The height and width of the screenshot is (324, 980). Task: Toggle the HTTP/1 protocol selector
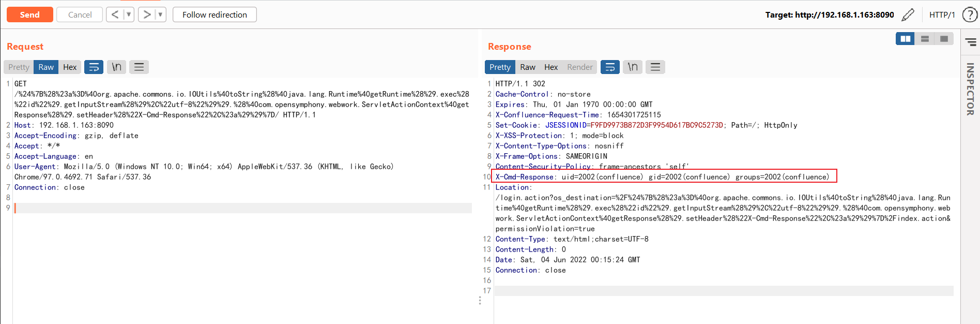(942, 14)
